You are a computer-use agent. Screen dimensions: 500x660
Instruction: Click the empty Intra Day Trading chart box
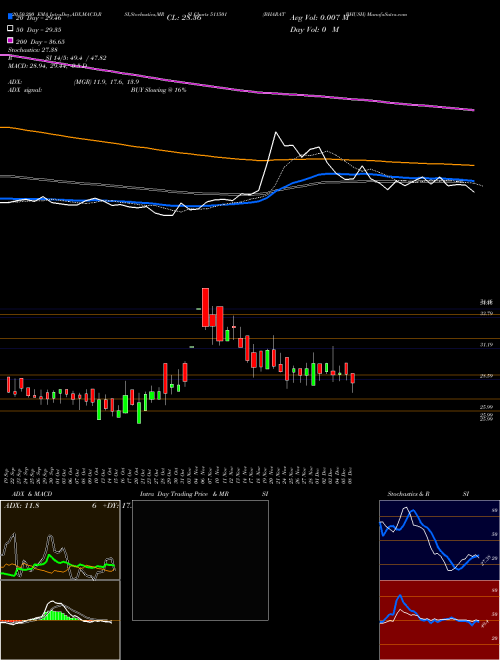200,560
